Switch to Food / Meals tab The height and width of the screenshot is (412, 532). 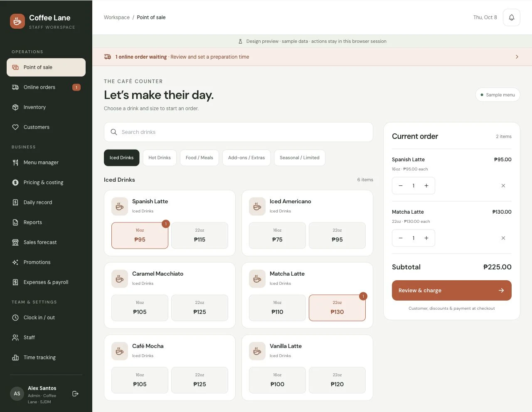tap(199, 158)
